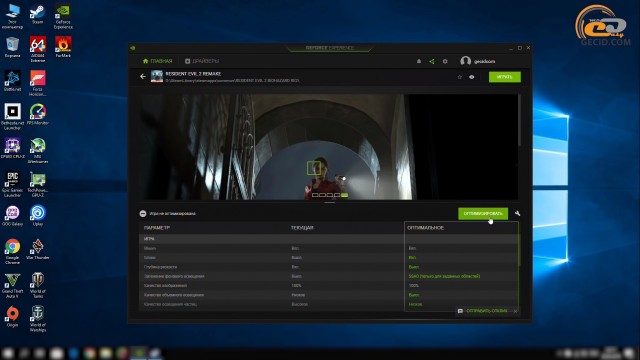Image resolution: width=640 pixels, height=360 pixels.
Task: Open custom settings wrench icon
Action: [x=518, y=213]
